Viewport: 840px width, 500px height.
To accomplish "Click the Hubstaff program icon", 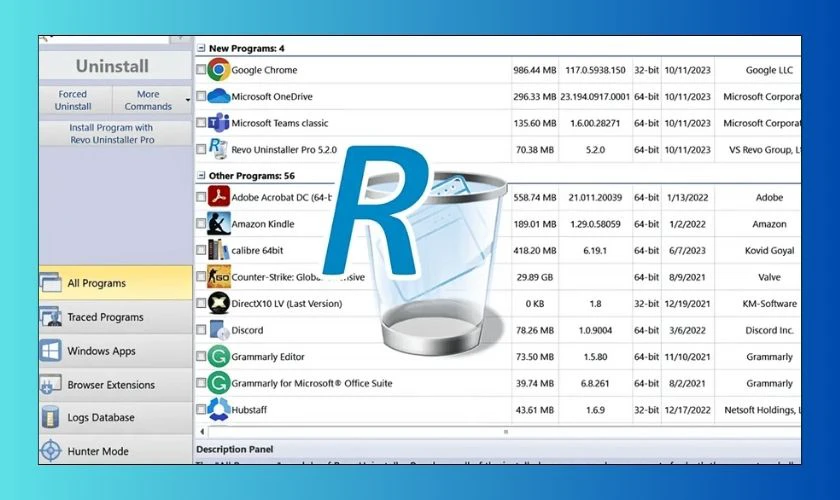I will pos(219,409).
